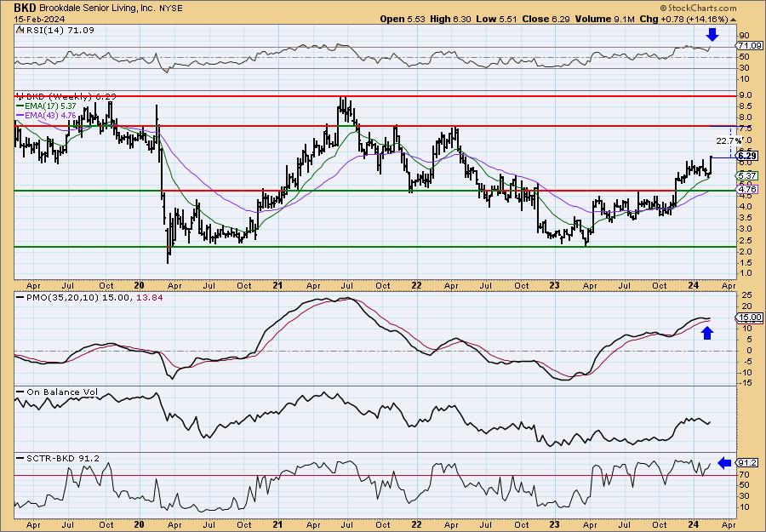Viewport: 766px width, 532px height.
Task: Click the Low 5.51 value
Action: [496, 19]
